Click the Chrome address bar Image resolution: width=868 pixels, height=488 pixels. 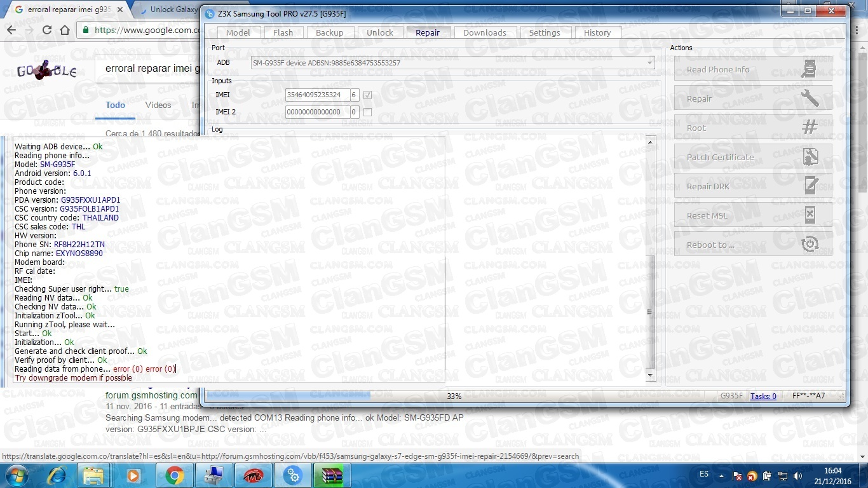[140, 30]
